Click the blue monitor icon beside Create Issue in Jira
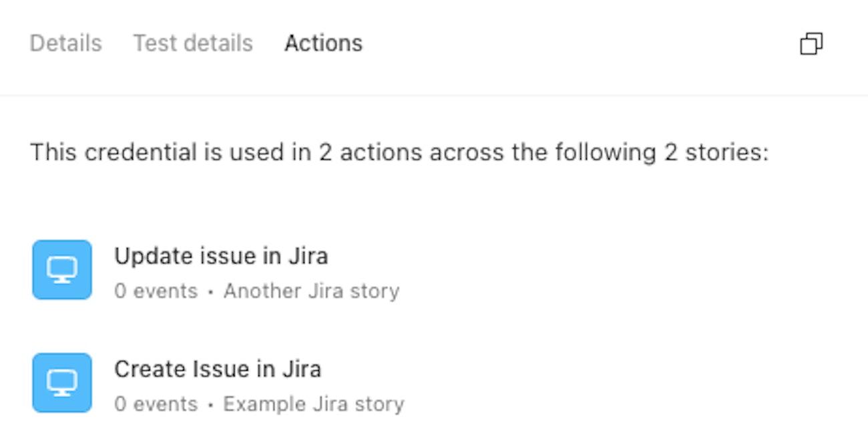 click(62, 383)
